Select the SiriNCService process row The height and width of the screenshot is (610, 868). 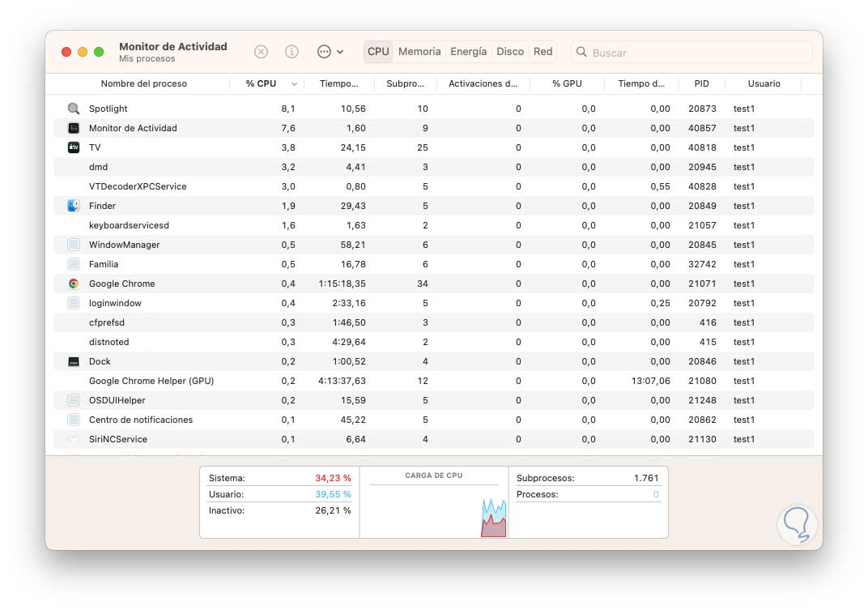click(434, 439)
